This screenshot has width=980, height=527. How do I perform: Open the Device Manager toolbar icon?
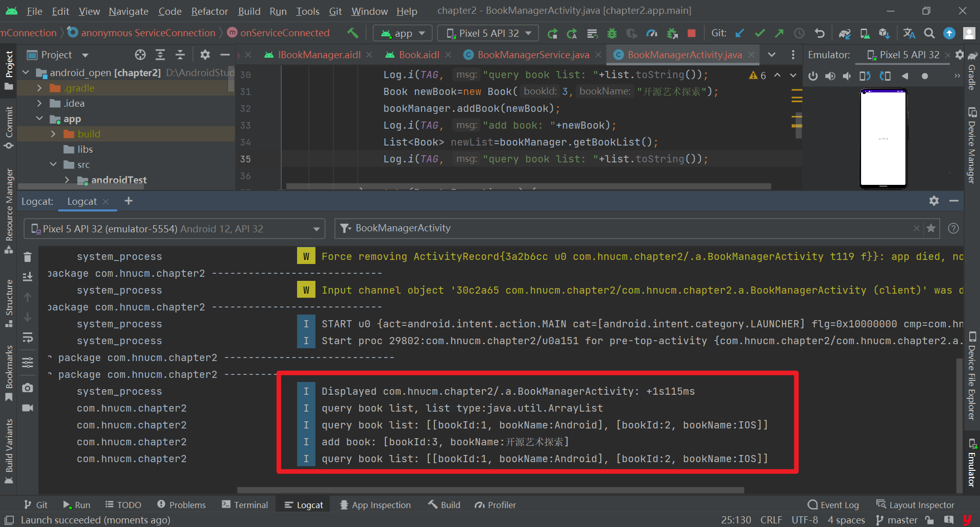pos(865,33)
